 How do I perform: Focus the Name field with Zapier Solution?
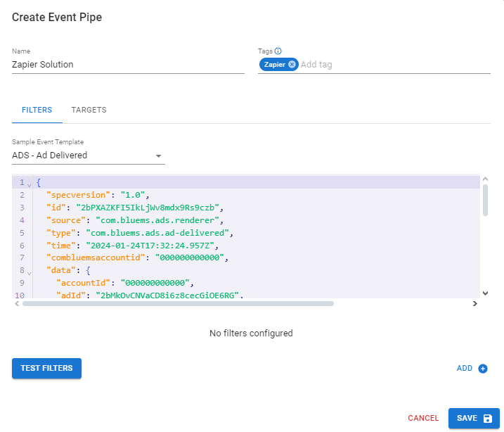click(x=127, y=64)
